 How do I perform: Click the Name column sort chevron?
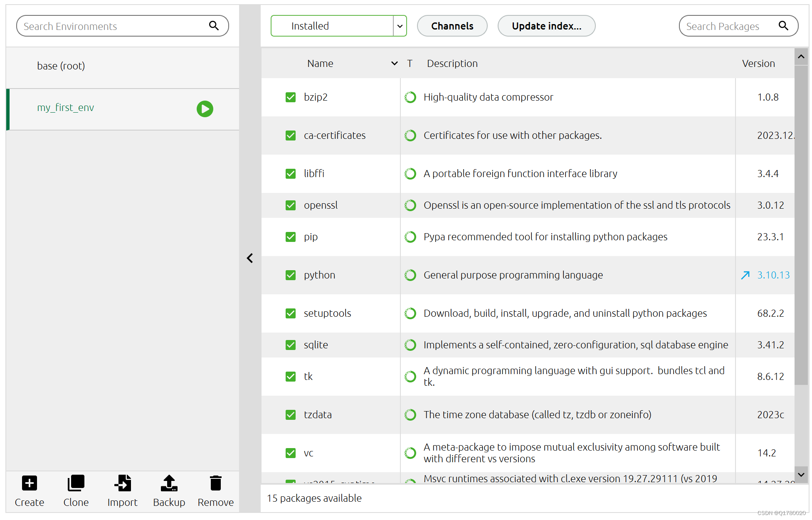(394, 64)
